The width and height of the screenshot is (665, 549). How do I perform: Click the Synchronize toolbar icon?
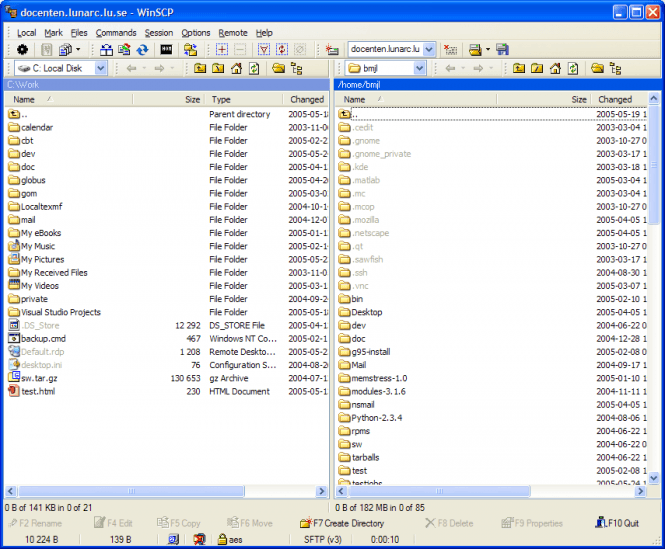(124, 50)
